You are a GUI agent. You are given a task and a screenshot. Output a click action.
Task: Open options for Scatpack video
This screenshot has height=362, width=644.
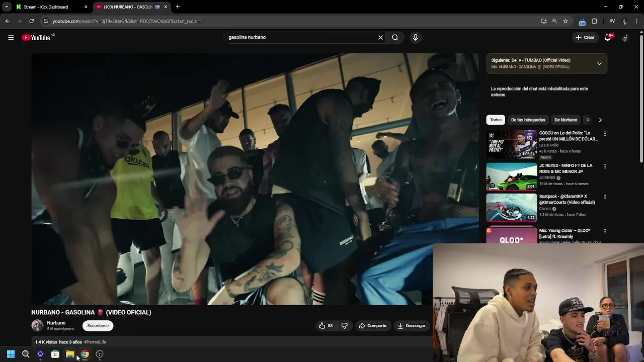(605, 197)
